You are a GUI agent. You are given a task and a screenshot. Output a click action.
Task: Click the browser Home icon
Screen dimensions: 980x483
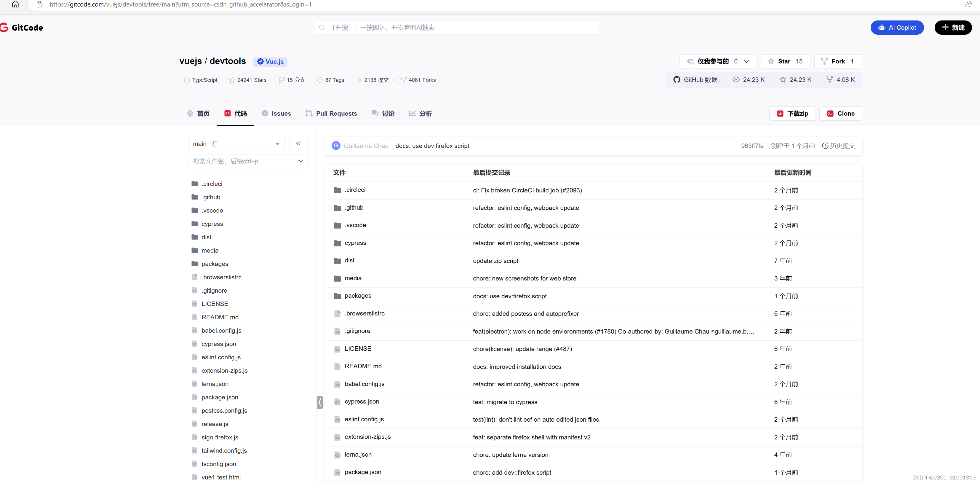(15, 4)
